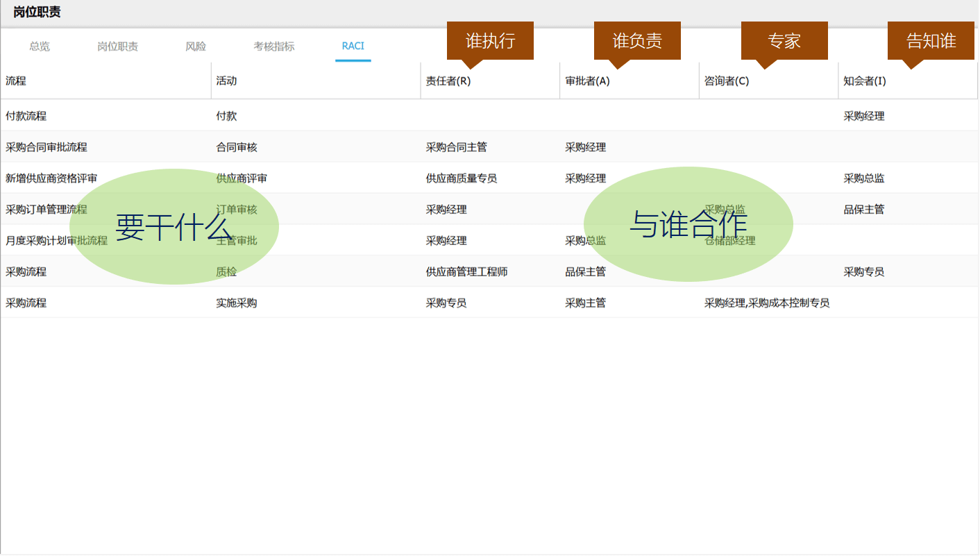Click the 流程 column header
Image resolution: width=980 pixels, height=556 pixels.
pyautogui.click(x=16, y=81)
